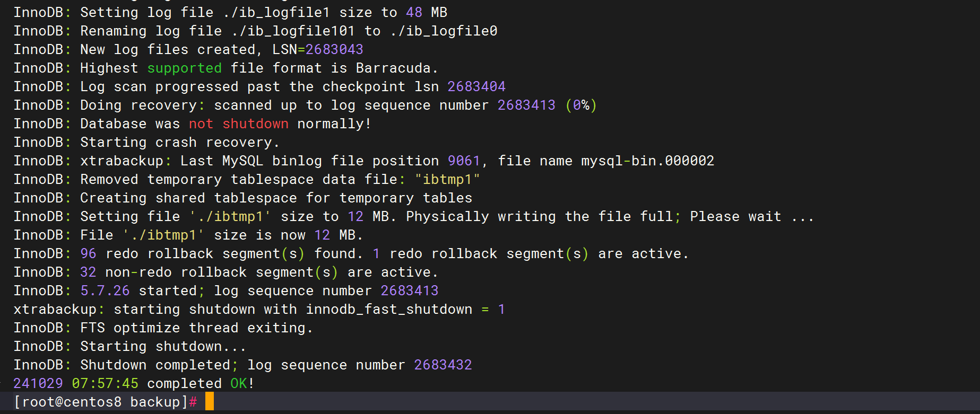The width and height of the screenshot is (980, 414).
Task: Click 'FTS optimize thread exiting.' line
Action: pos(163,328)
